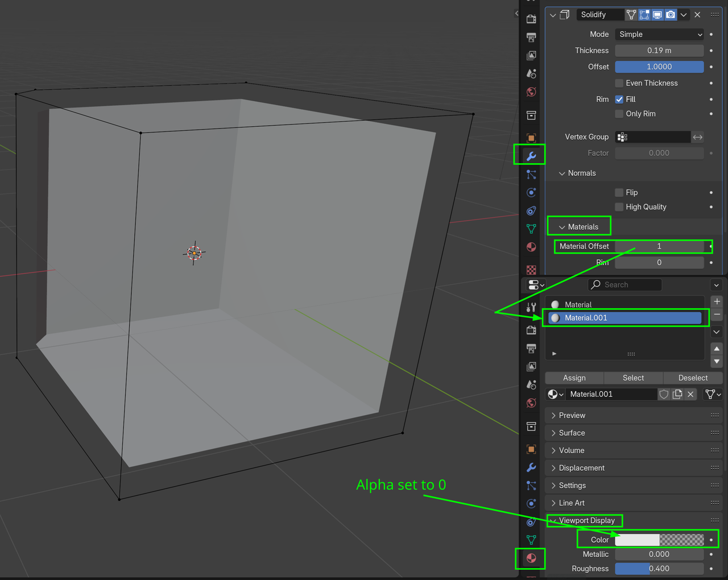Screen dimensions: 728x580
Task: Uncheck the Rim Fill checkbox
Action: (619, 100)
